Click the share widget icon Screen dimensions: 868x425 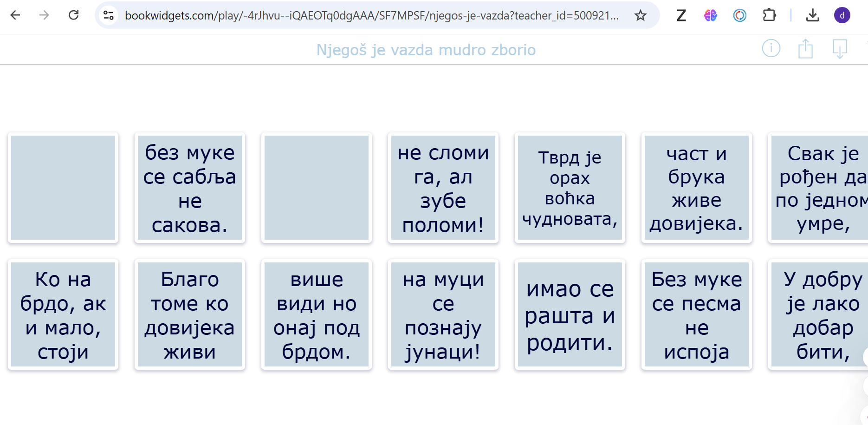point(805,48)
